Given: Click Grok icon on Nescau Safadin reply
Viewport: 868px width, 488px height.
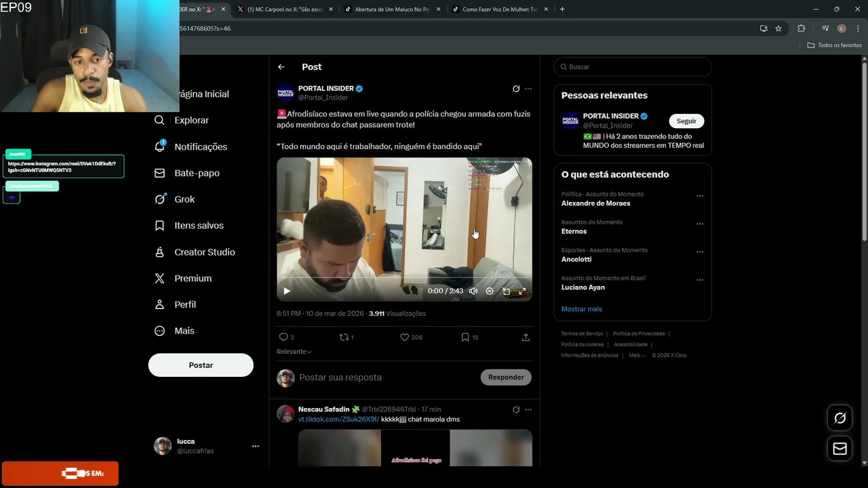Looking at the screenshot, I should 516,409.
